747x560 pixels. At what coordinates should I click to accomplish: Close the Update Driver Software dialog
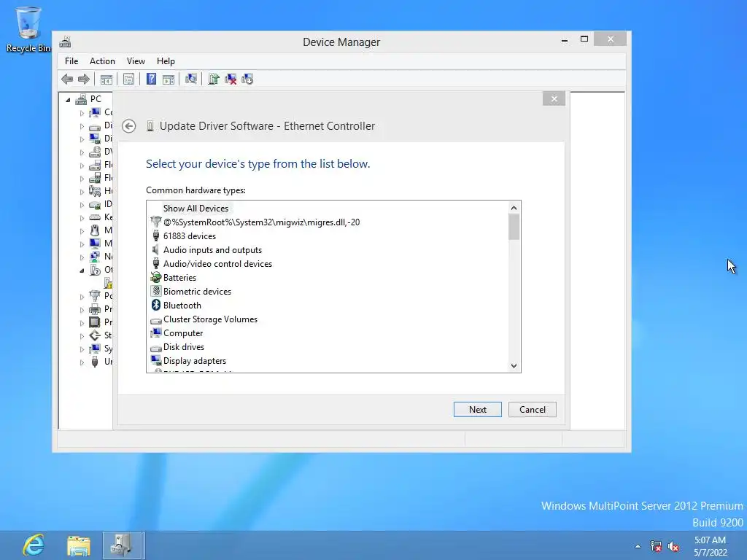(554, 98)
